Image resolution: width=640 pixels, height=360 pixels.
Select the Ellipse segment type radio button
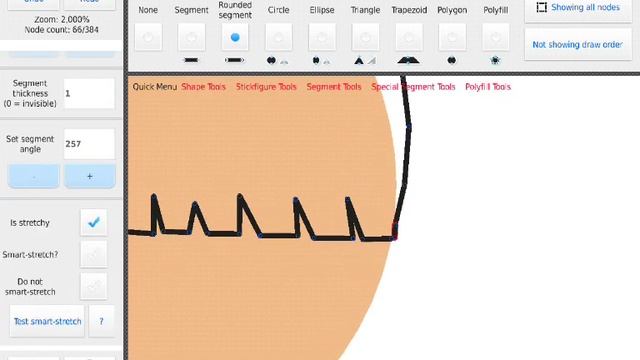point(322,37)
